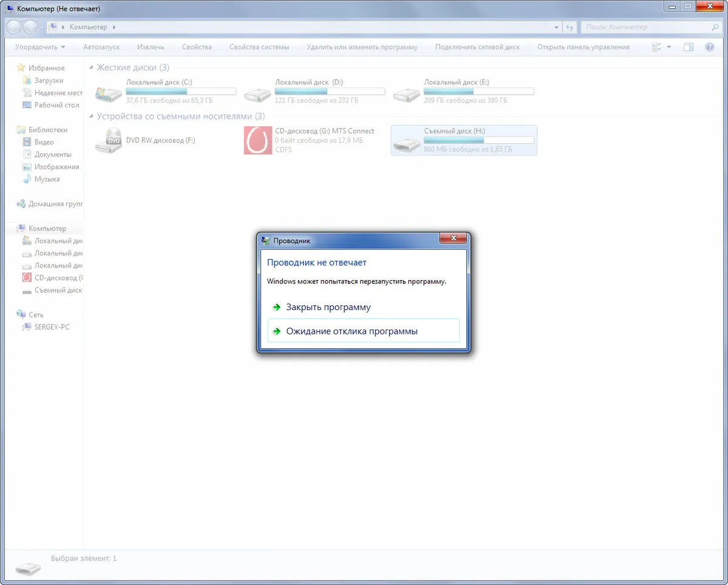Click Ожидание отклика программы option
728x585 pixels.
363,331
